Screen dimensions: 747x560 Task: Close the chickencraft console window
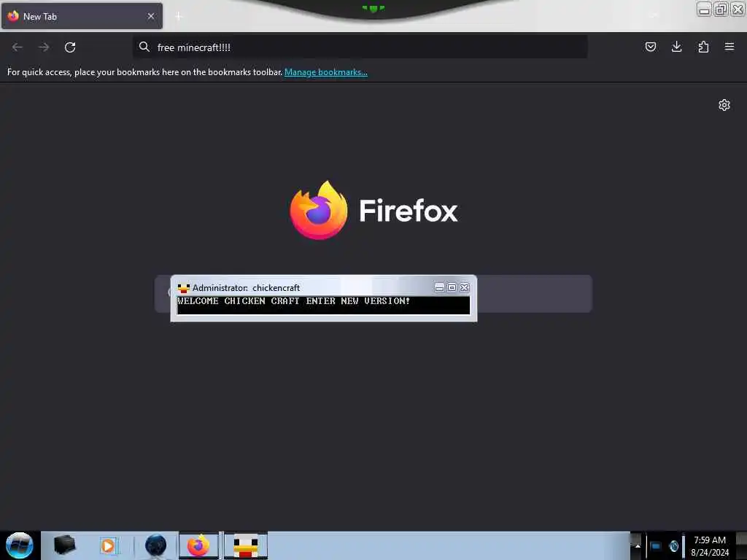click(x=464, y=287)
